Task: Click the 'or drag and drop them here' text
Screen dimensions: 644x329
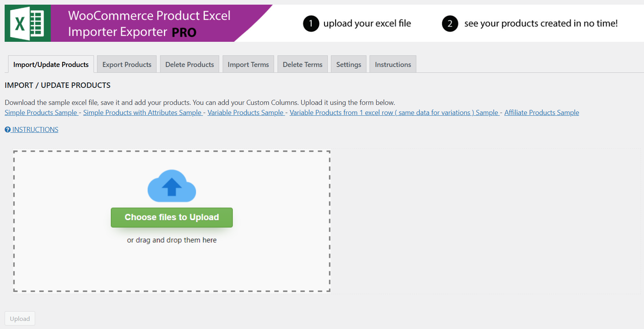Action: coord(172,240)
